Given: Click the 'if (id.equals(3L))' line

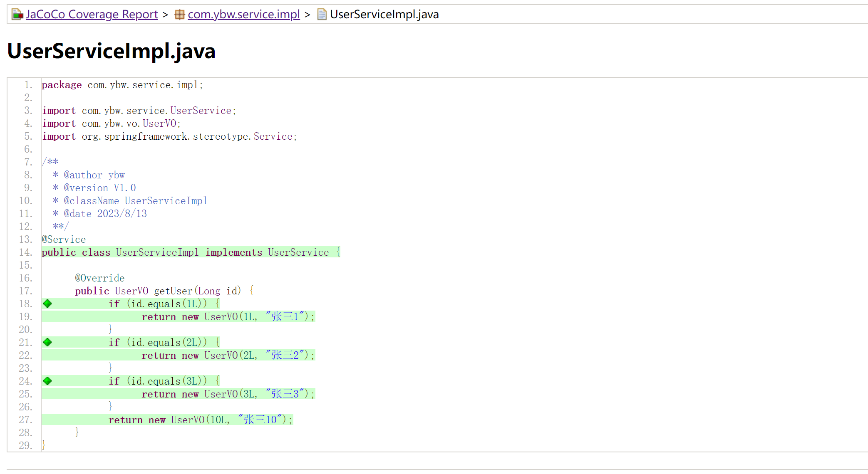Looking at the screenshot, I should [164, 381].
